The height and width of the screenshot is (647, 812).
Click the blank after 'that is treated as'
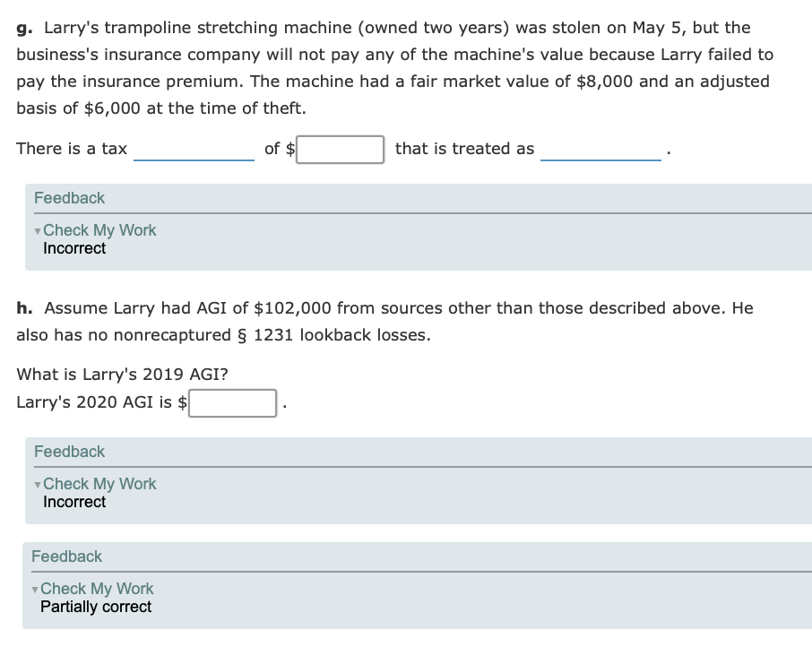(601, 152)
